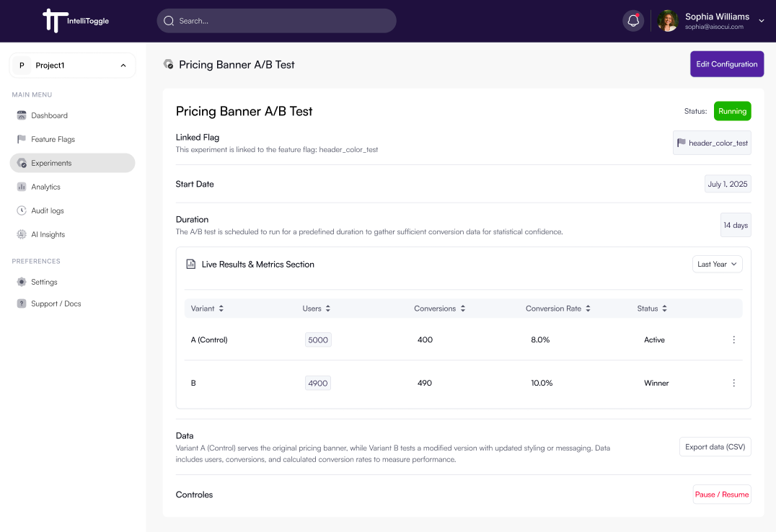Open three-dot menu for A (Control) row
Image resolution: width=776 pixels, height=532 pixels.
(733, 340)
